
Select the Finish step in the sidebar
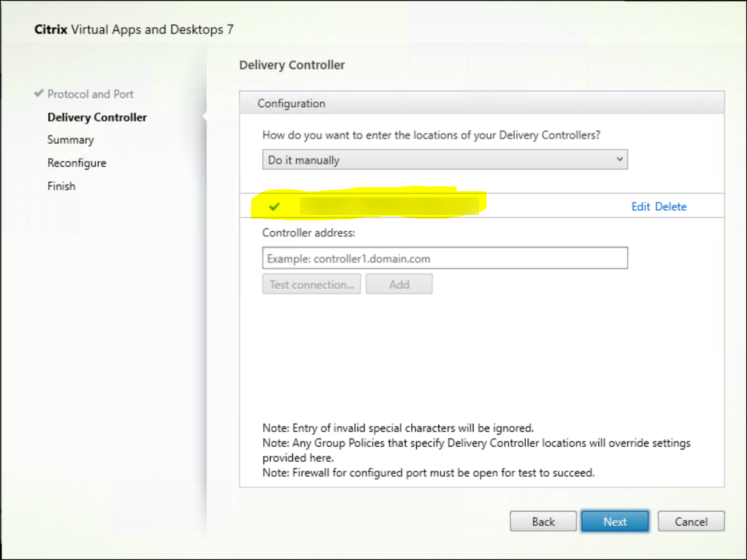tap(61, 186)
